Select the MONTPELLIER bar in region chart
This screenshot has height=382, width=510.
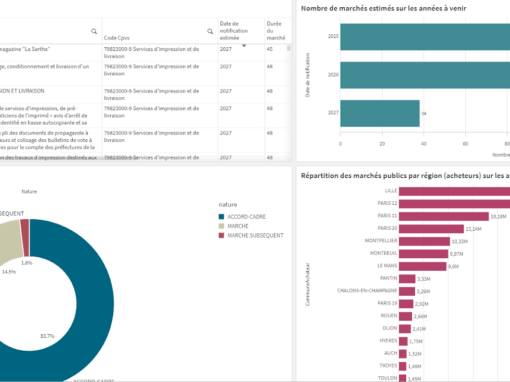[x=424, y=241]
